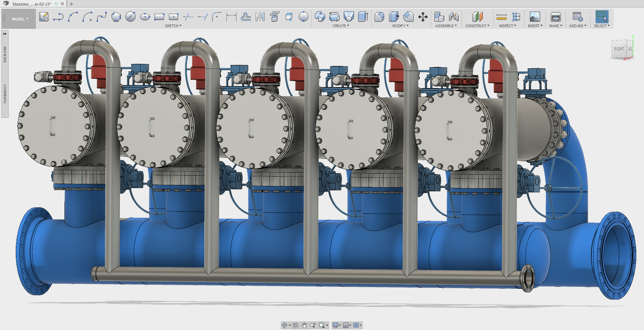Viewport: 644px width, 330px height.
Task: Open the COMMENTS side panel
Action: (5, 94)
